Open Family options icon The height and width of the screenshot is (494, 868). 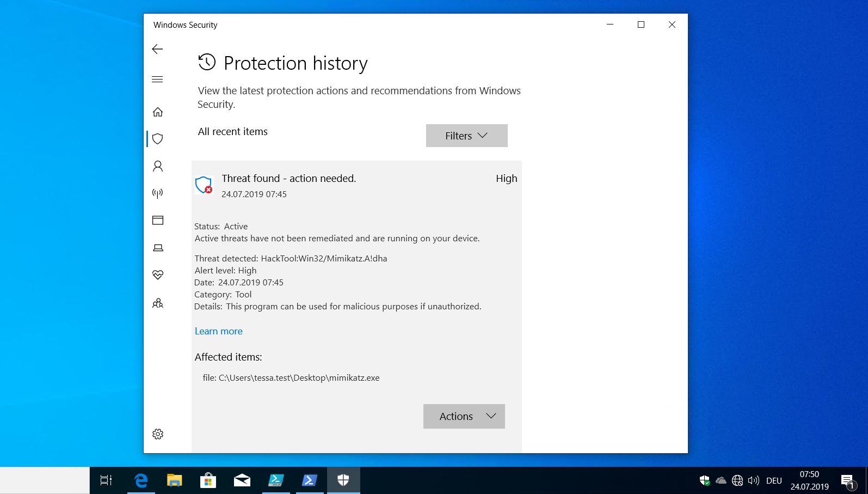tap(158, 303)
